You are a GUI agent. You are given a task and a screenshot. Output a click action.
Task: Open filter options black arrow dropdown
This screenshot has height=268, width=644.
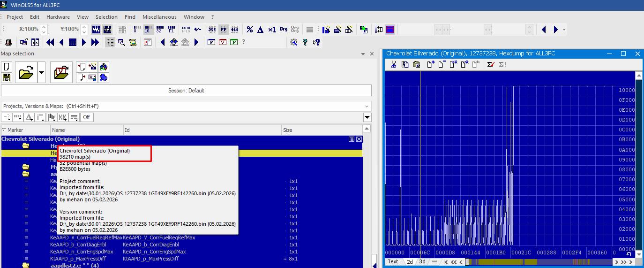point(367,117)
